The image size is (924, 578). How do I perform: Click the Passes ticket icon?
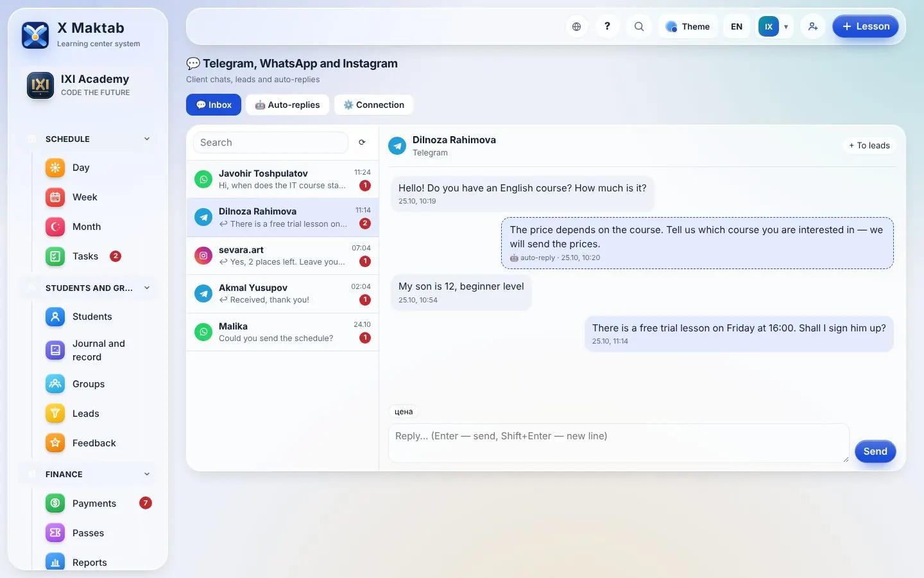[x=55, y=533]
